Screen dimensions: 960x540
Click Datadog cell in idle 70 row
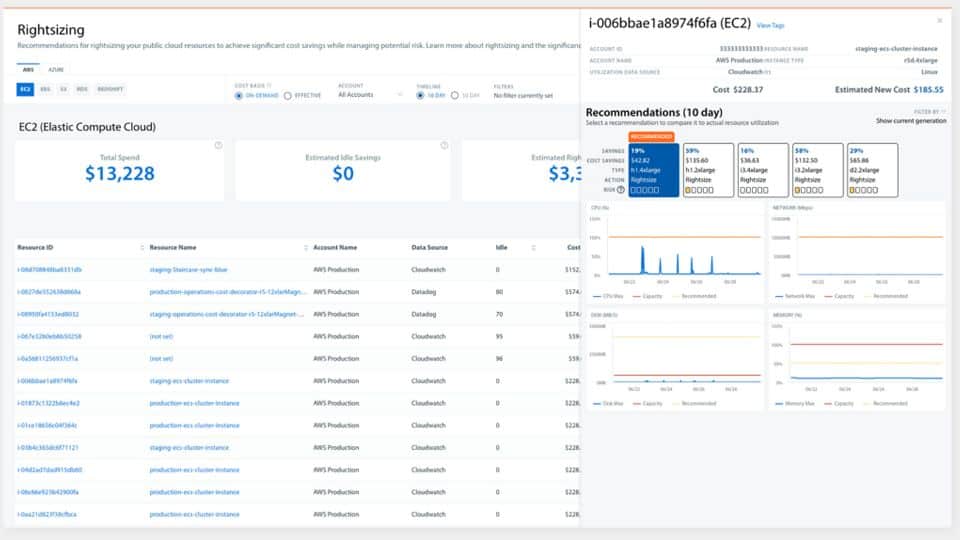pos(424,314)
